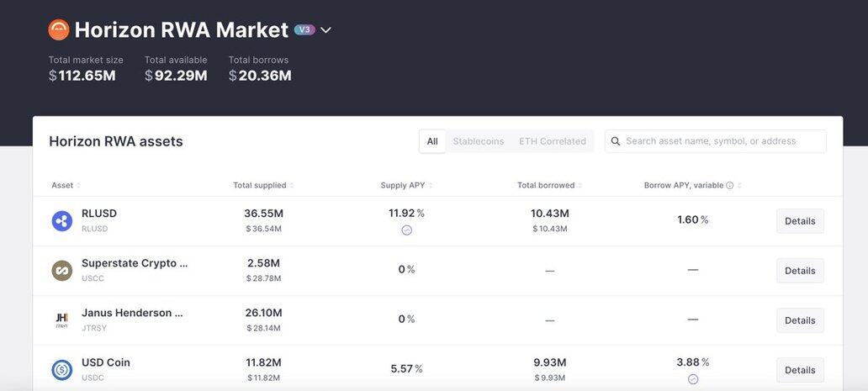Screen dimensions: 868x391
Task: Open the market selector chevron dropdown
Action: (325, 30)
